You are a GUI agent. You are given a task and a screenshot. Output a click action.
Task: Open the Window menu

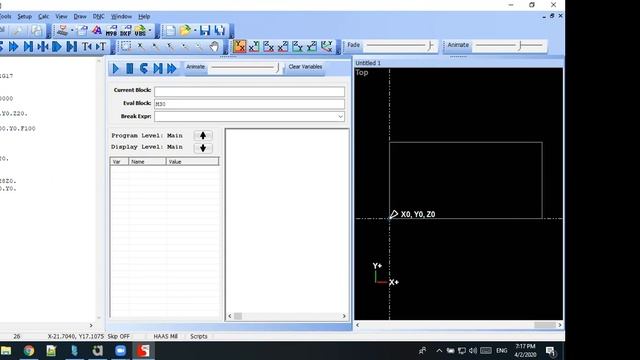click(x=122, y=16)
